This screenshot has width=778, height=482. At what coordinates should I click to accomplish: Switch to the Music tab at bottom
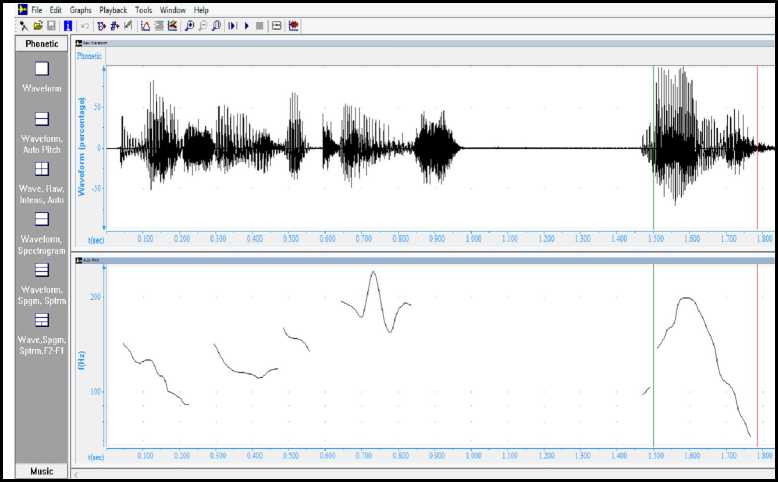41,471
